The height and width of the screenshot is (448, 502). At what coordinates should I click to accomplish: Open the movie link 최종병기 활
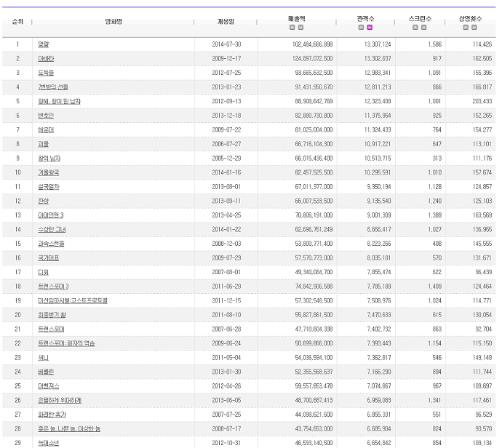coord(52,315)
